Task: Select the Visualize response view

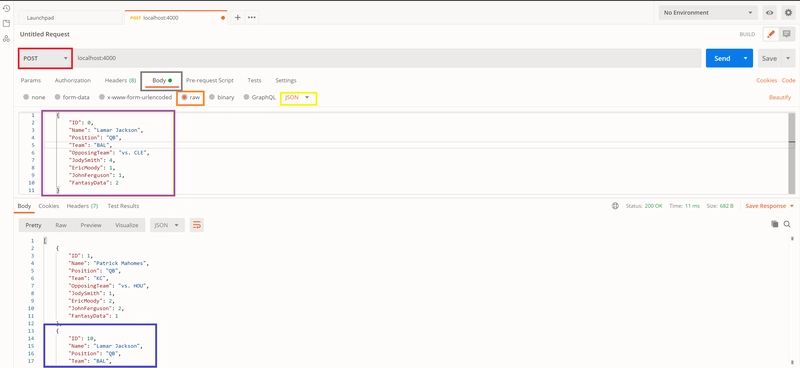Action: pos(127,225)
